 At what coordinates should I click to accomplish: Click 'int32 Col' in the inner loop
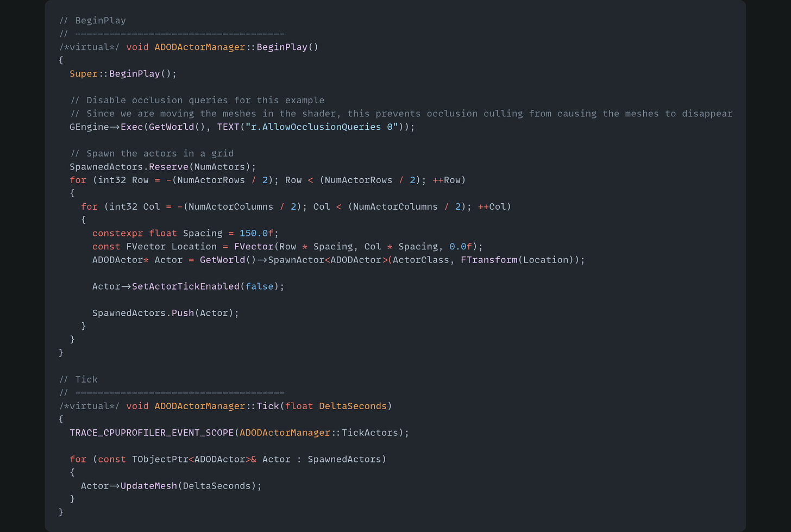135,206
